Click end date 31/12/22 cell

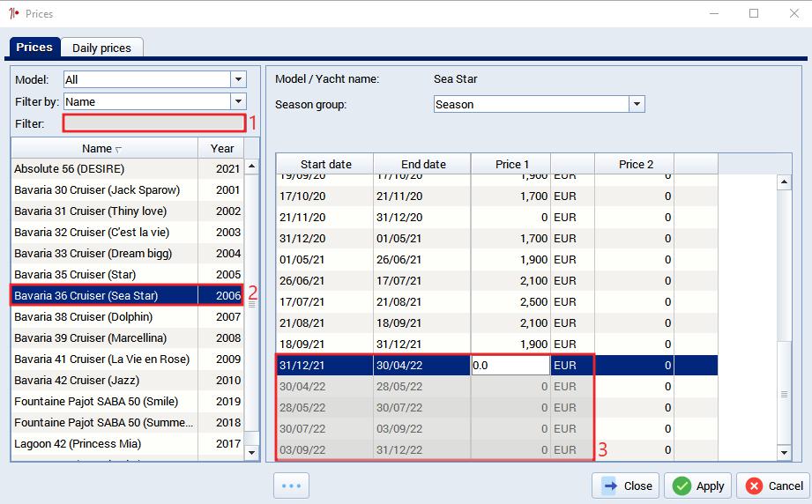(422, 450)
